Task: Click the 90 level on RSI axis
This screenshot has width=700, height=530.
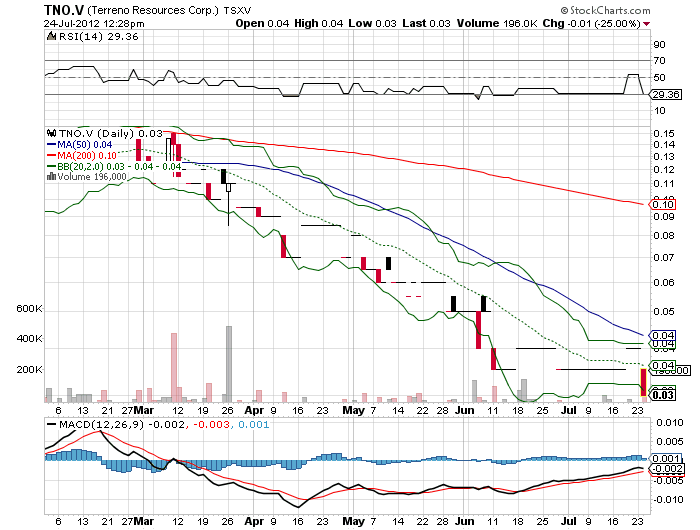Action: point(659,45)
